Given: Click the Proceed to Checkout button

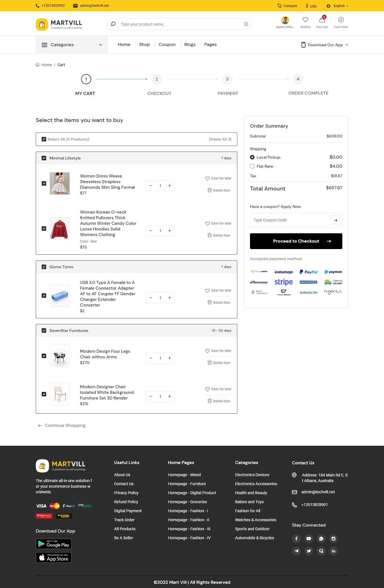Looking at the screenshot, I should click(296, 241).
